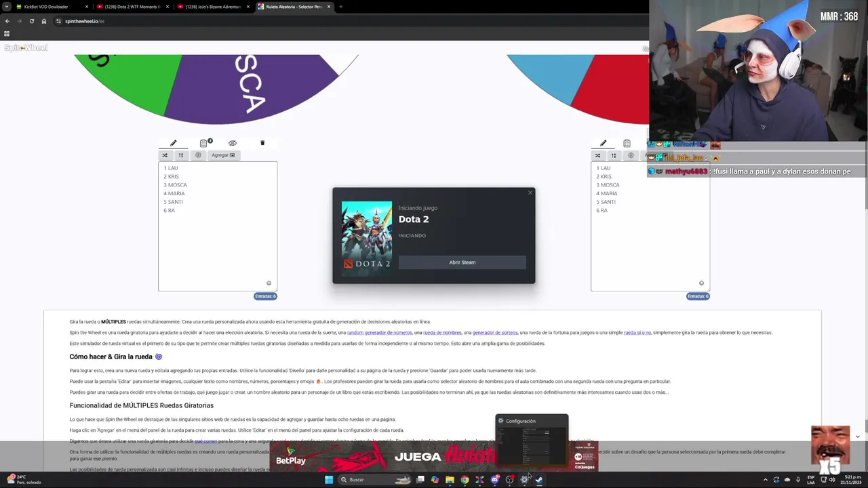
Task: Open Steam from the taskbar
Action: click(x=539, y=480)
